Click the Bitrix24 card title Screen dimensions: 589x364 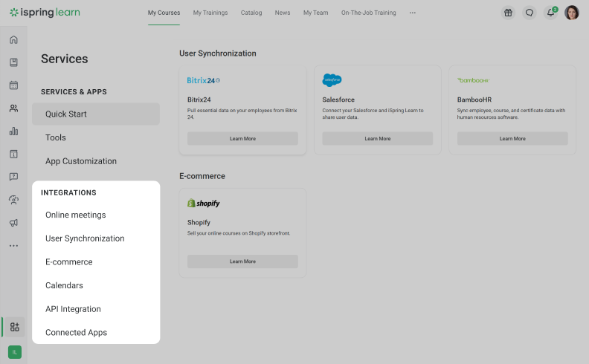click(x=199, y=100)
